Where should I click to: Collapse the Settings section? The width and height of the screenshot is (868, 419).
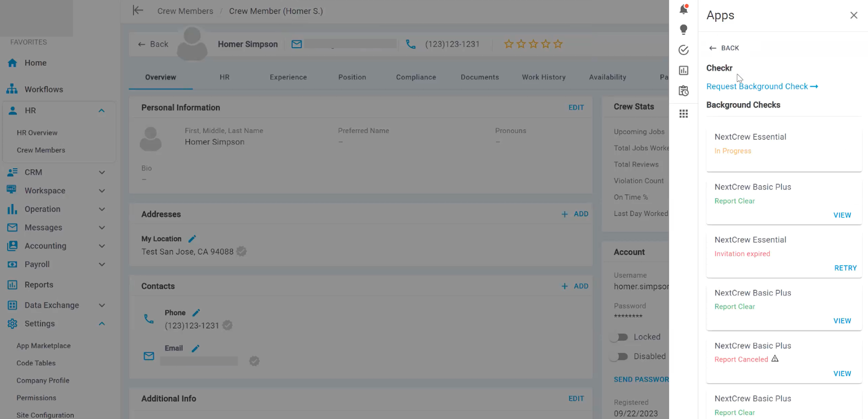tap(101, 323)
